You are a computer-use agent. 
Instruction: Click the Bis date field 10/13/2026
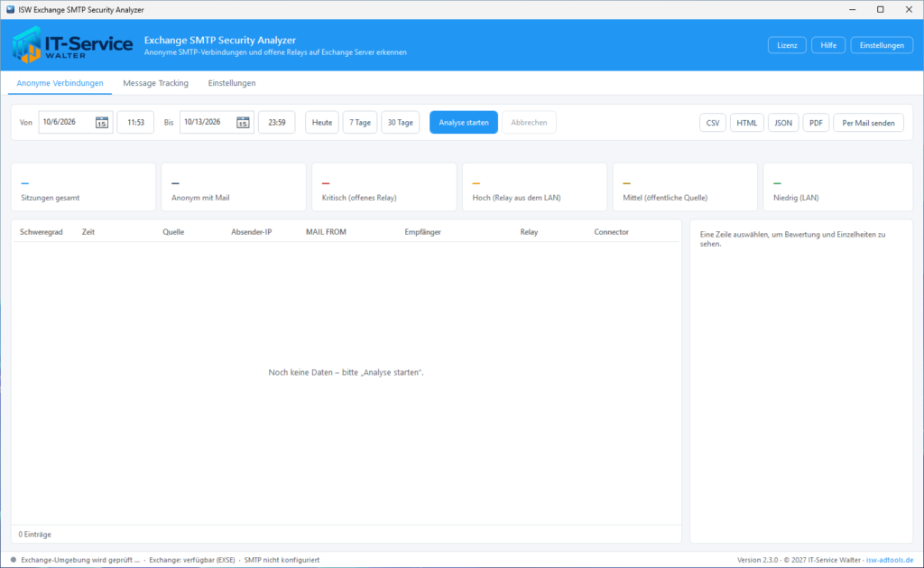[217, 122]
